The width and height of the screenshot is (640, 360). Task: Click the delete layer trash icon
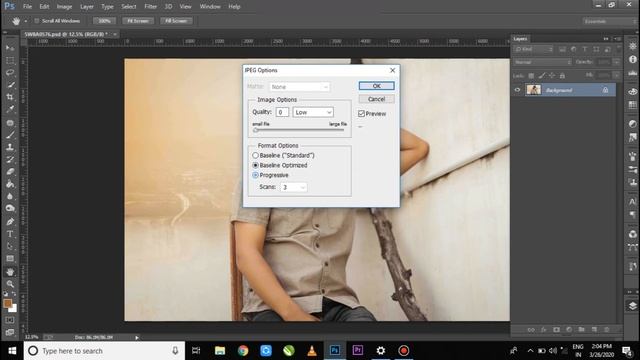(607, 329)
